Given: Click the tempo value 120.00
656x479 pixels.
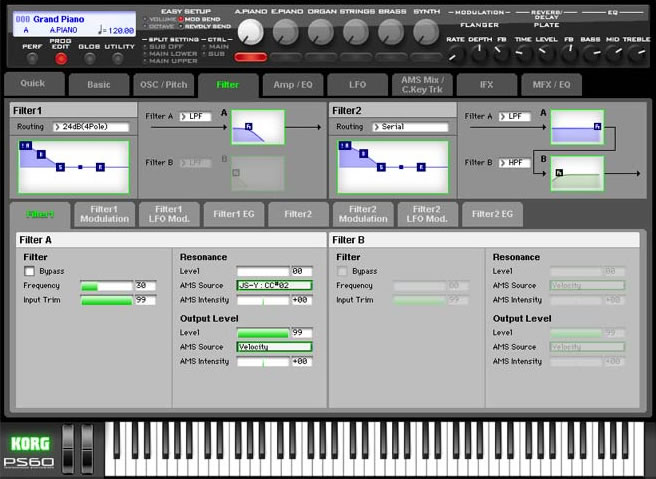Looking at the screenshot, I should click(x=120, y=31).
